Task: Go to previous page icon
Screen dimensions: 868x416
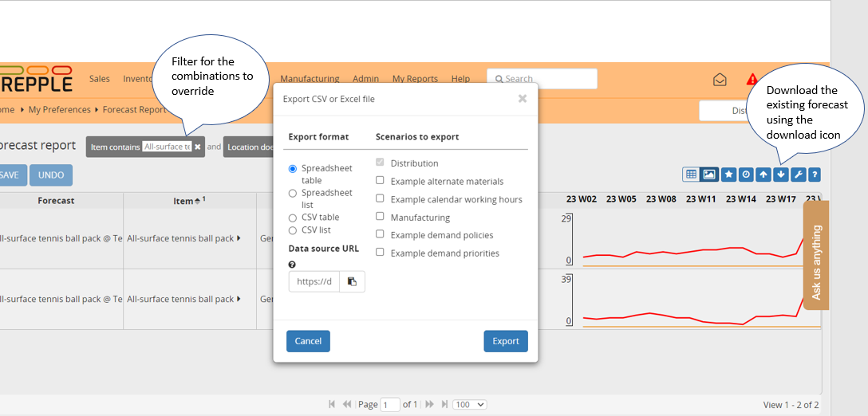Action: click(347, 404)
